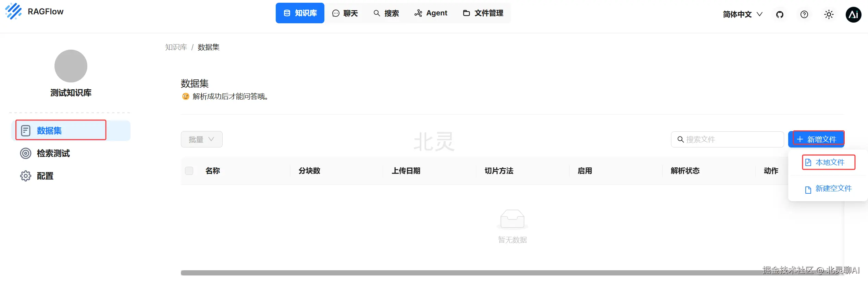Click the 切片方法 column header
Viewport: 868px width, 283px height.
click(x=499, y=171)
